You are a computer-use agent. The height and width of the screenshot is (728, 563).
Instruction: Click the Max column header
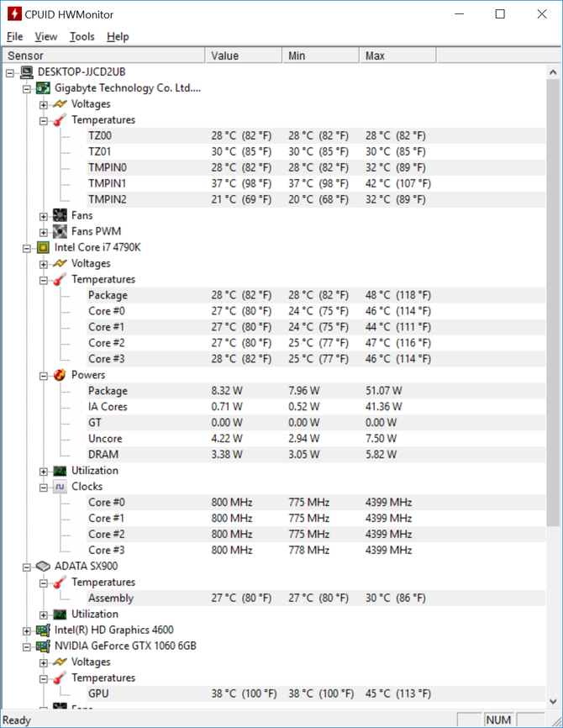coord(397,55)
